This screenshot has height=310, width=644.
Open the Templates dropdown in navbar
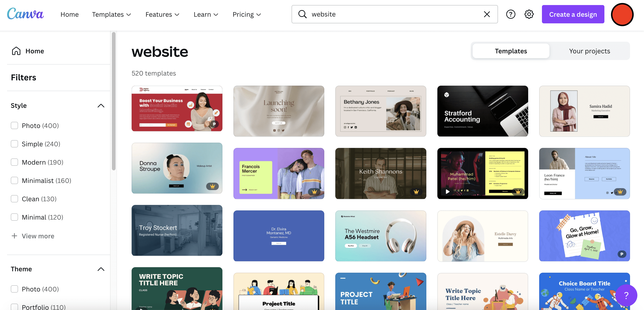point(111,14)
